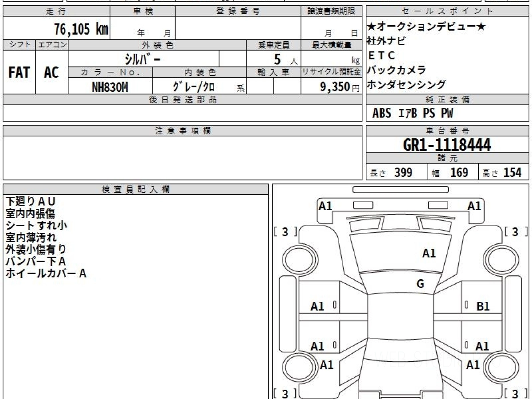532x399 pixels.
Task: Select the 室内薄汚れ note
Action: pyautogui.click(x=31, y=237)
